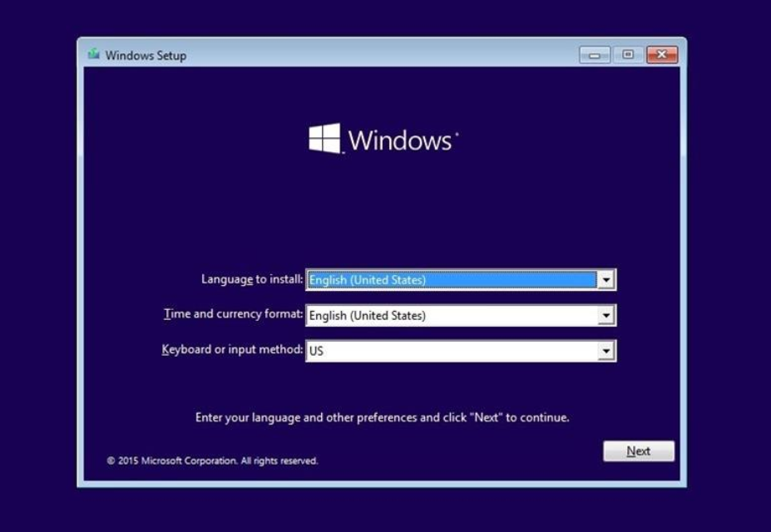
Task: Click the 'Windows Setup' title text
Action: coord(146,56)
